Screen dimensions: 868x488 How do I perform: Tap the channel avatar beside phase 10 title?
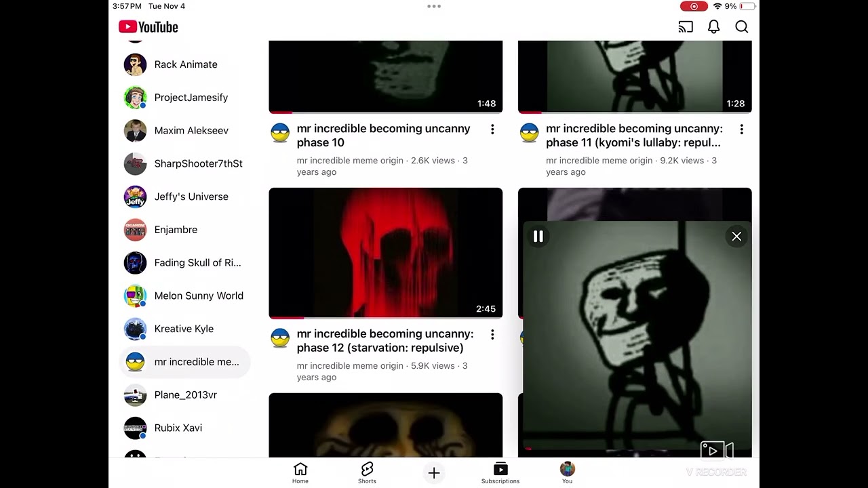coord(280,133)
